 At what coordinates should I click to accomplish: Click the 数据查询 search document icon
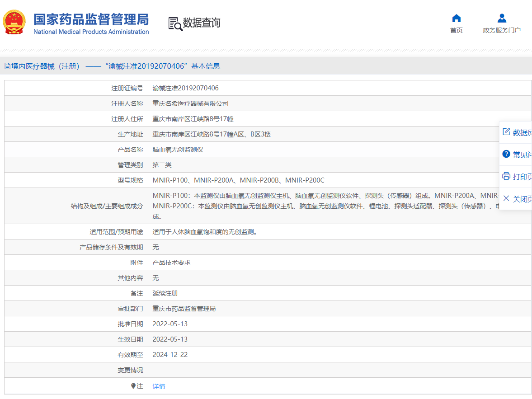[x=175, y=24]
